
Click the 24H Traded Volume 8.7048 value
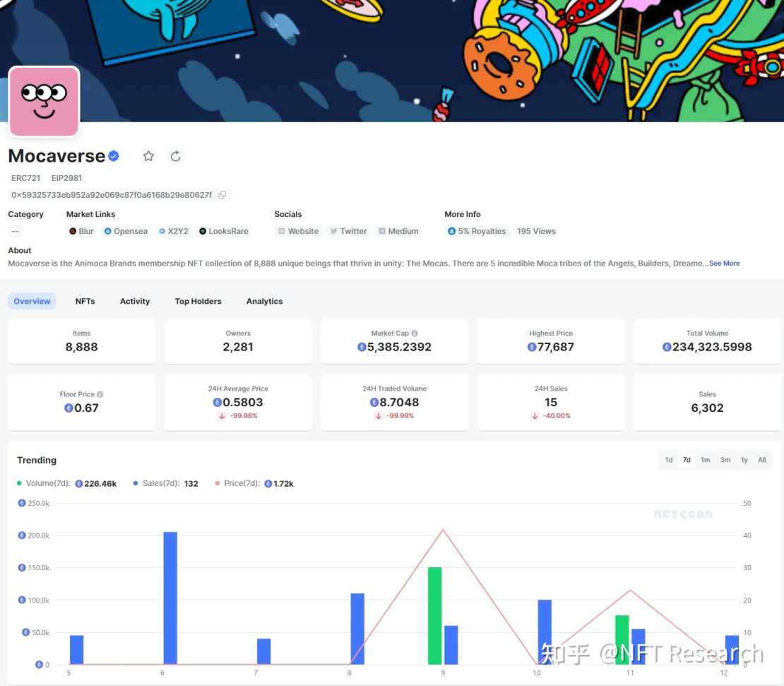[x=395, y=403]
